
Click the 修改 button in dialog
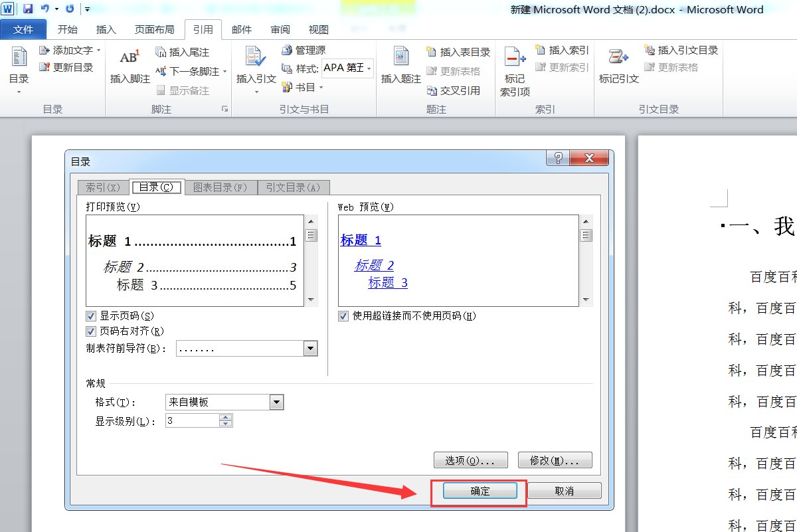(555, 460)
